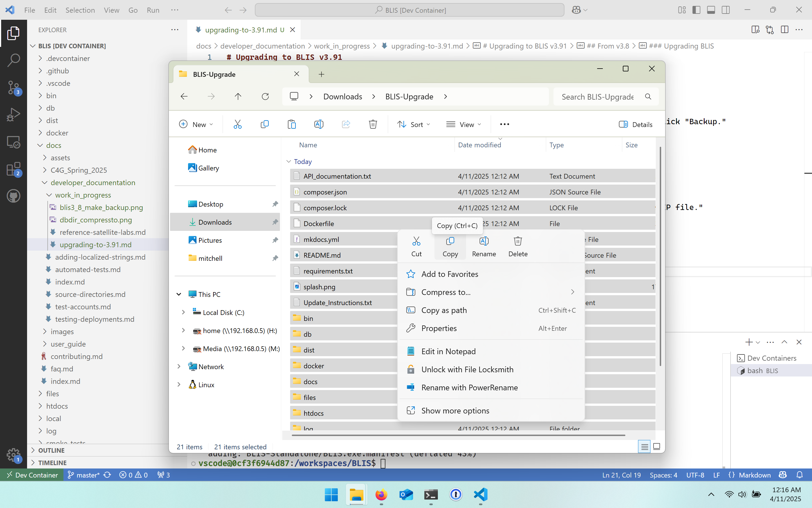Click Cut in the context menu
Image resolution: width=812 pixels, height=508 pixels.
tap(416, 246)
